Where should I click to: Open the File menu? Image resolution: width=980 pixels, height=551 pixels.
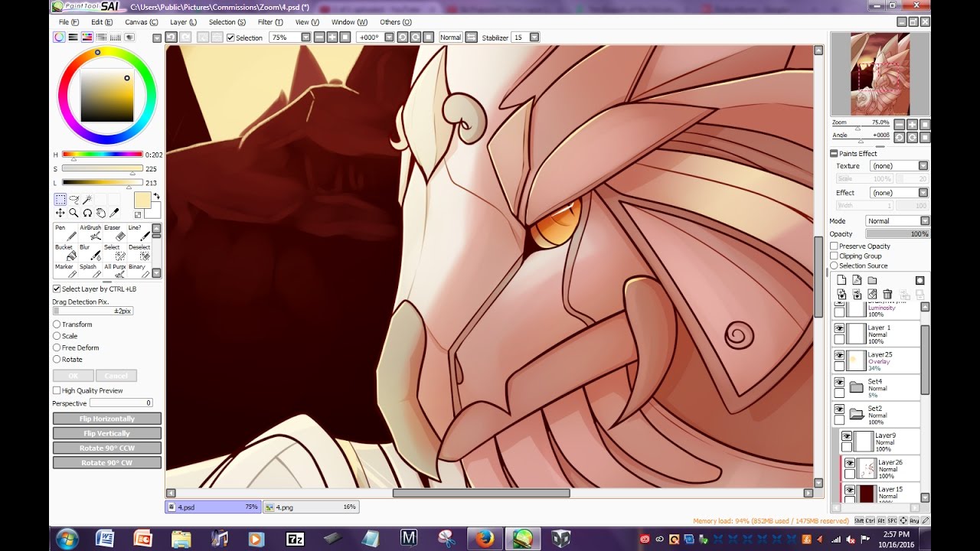[x=69, y=22]
